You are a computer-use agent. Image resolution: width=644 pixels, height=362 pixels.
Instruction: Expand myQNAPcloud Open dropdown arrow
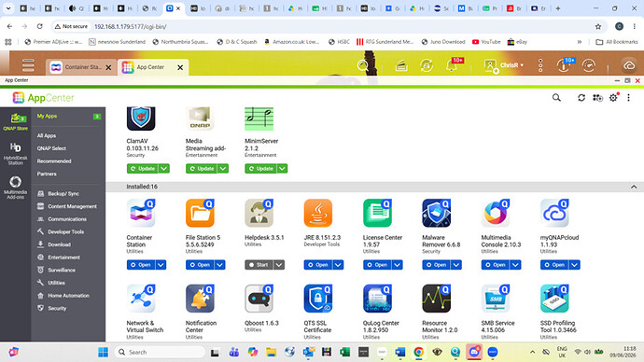[575, 265]
